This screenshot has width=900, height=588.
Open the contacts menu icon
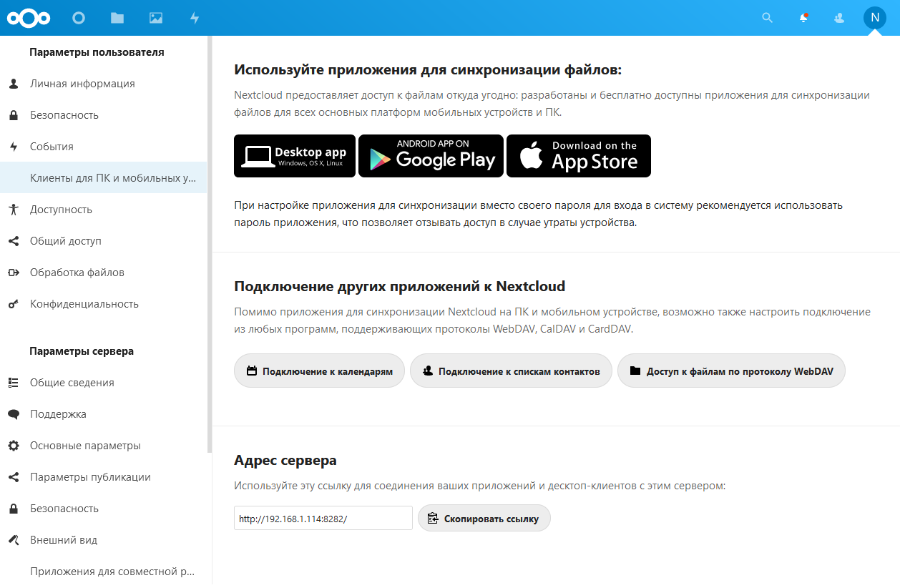tap(840, 18)
